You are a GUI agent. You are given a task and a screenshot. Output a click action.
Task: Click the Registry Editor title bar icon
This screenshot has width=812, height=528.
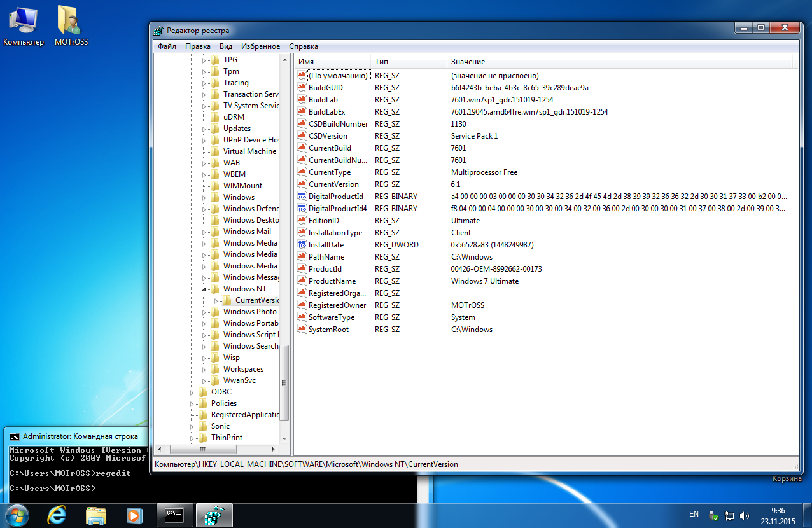click(x=160, y=31)
